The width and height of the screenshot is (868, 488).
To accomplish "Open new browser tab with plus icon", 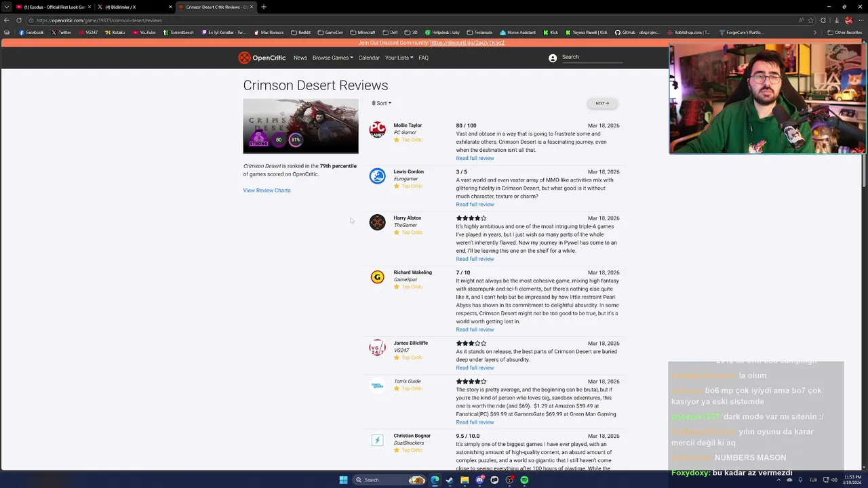I will click(x=263, y=7).
